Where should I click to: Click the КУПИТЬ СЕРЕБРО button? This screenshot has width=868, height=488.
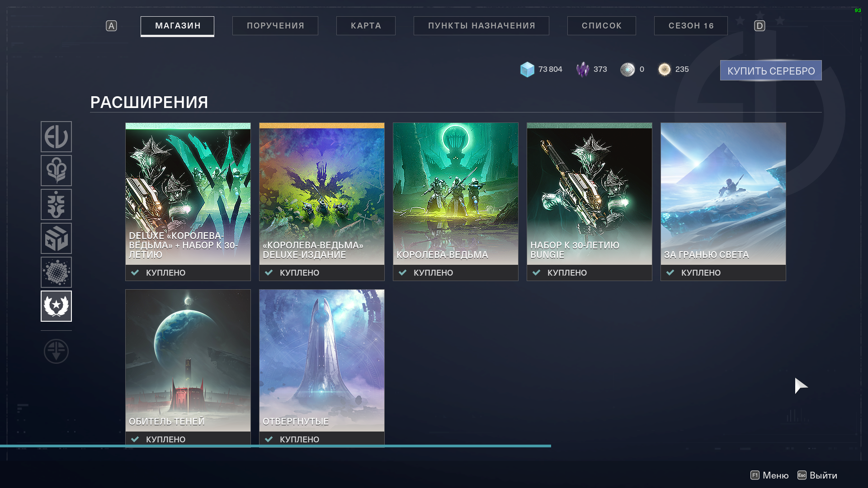[x=770, y=70]
